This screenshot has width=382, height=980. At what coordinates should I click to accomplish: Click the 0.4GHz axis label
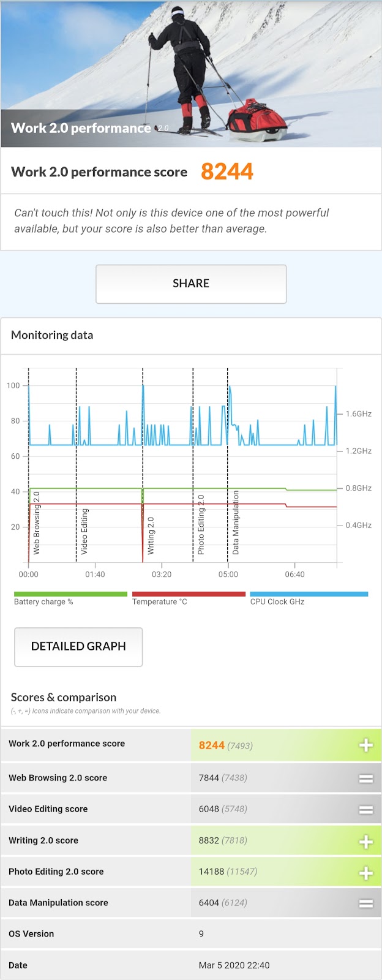[358, 526]
